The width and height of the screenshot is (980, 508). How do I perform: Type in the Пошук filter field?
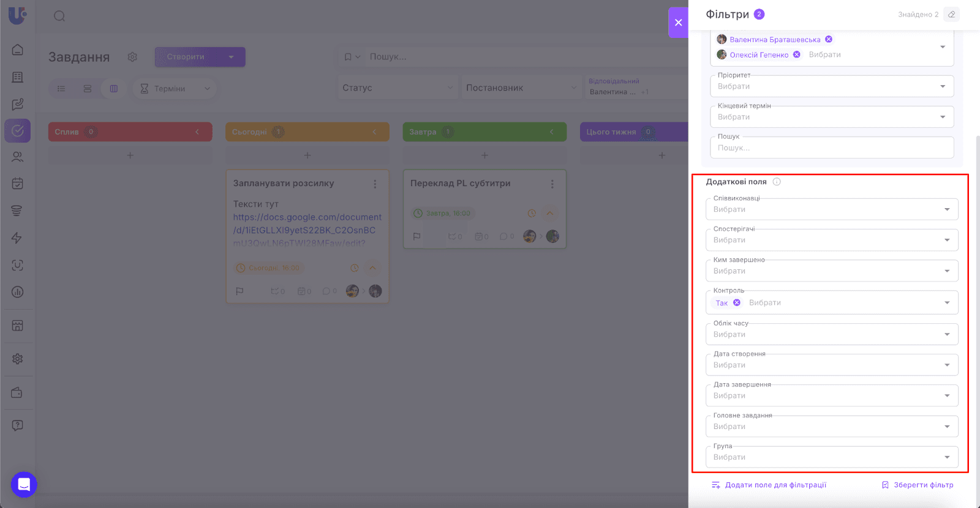(831, 148)
